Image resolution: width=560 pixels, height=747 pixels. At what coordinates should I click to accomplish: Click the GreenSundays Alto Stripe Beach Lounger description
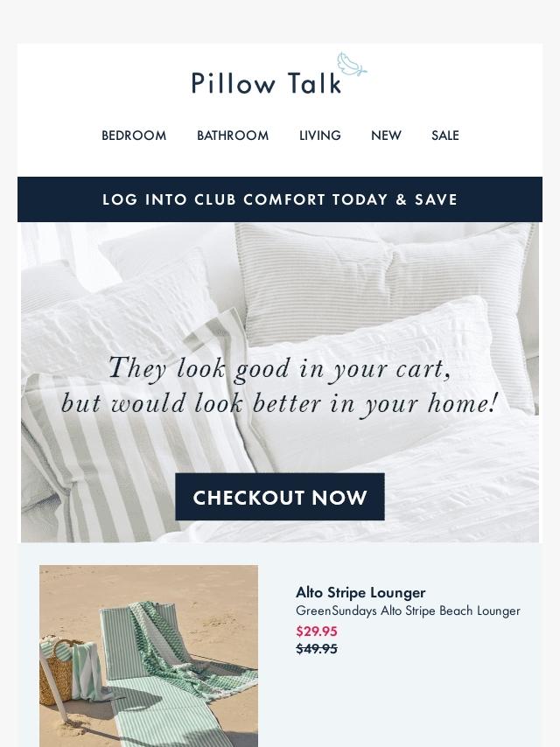(408, 611)
